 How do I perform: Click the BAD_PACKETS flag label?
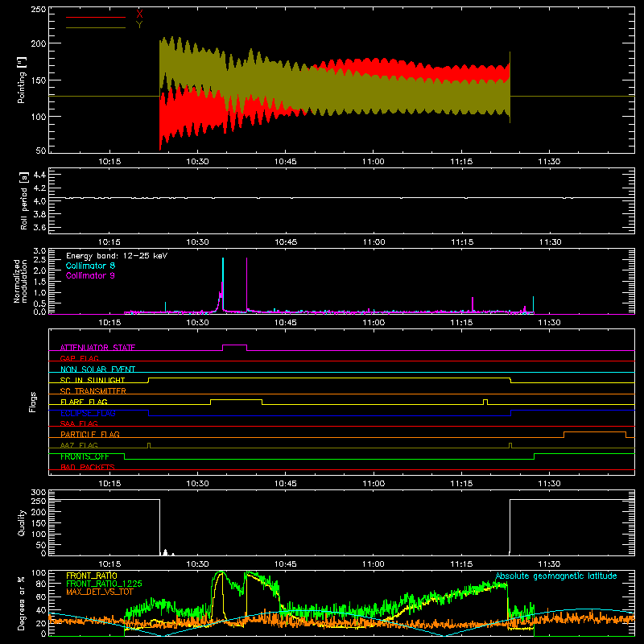(88, 467)
